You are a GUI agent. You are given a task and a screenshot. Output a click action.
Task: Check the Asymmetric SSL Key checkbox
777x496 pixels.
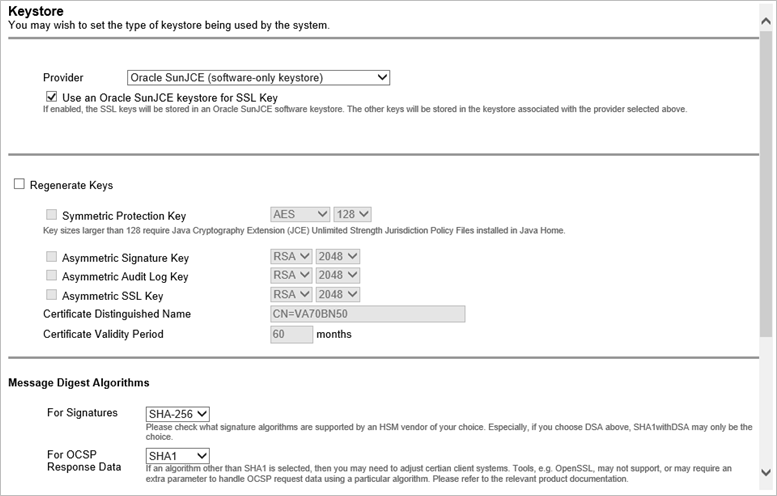pos(51,295)
